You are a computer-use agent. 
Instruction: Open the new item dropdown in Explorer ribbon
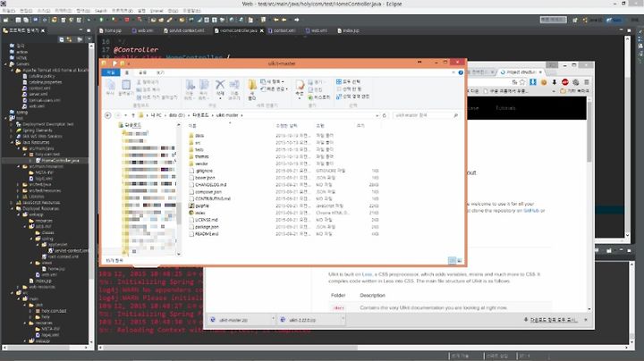tap(272, 81)
